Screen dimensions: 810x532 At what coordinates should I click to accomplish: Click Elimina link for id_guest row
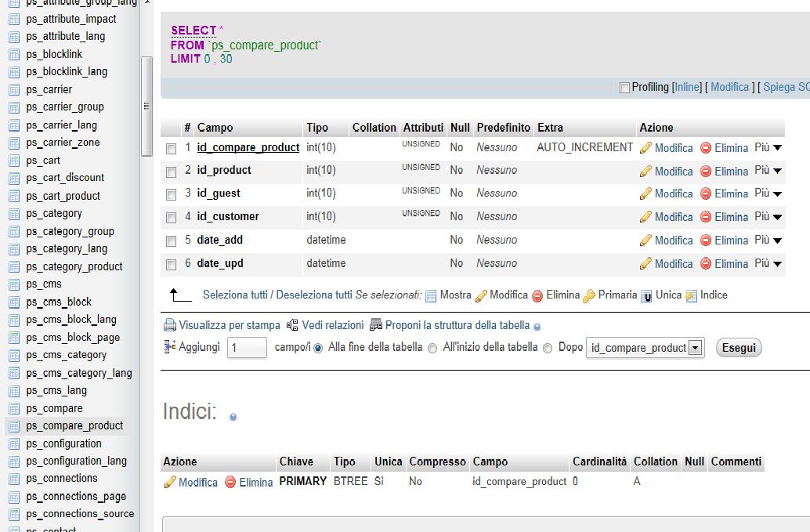pos(731,194)
